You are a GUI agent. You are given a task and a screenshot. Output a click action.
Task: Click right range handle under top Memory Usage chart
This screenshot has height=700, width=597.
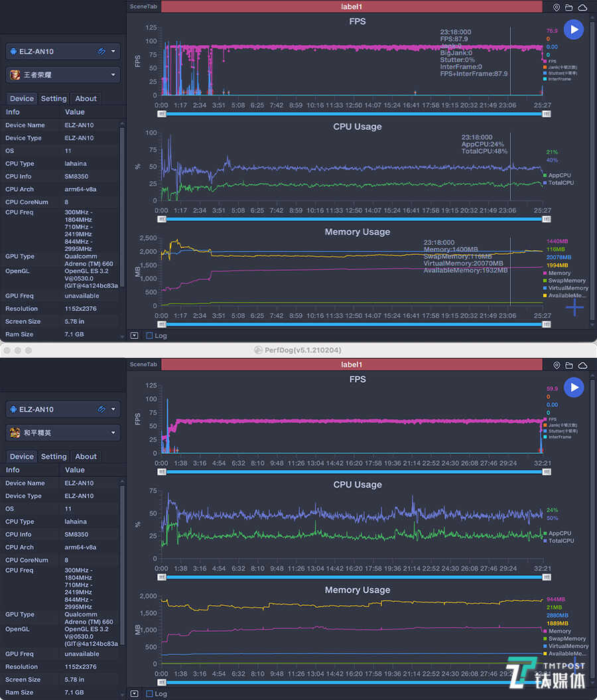pyautogui.click(x=546, y=324)
